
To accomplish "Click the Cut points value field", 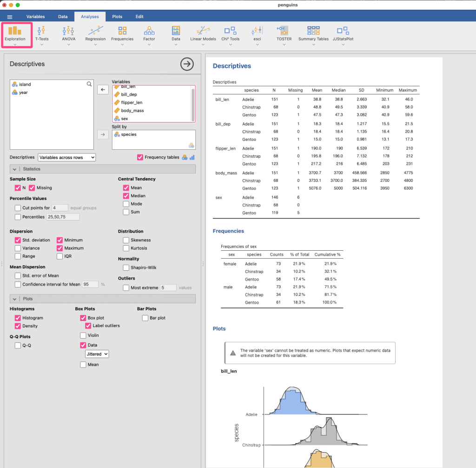I will [60, 208].
